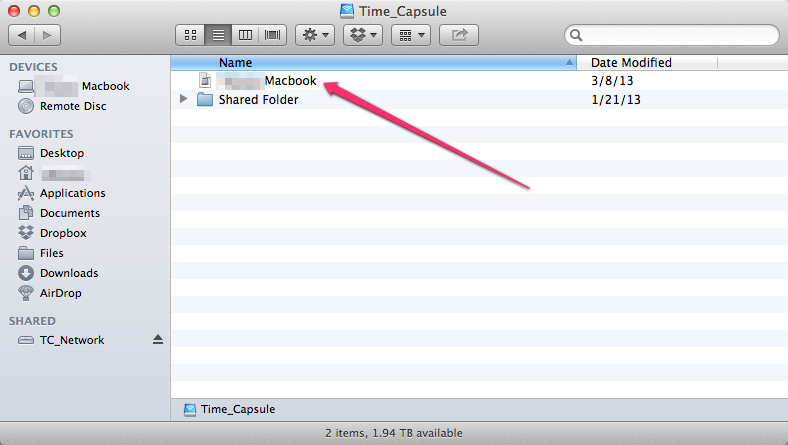
Task: Click the DEVICES sidebar section header
Action: pos(33,67)
